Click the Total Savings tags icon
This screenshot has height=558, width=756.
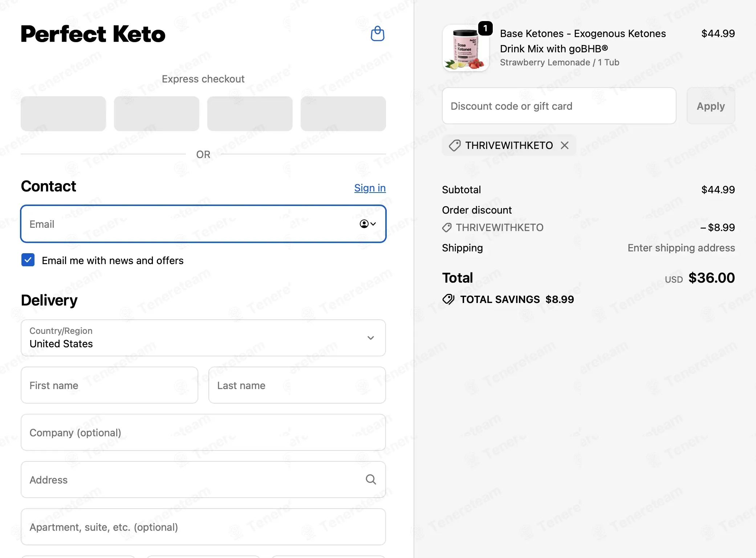coord(448,299)
